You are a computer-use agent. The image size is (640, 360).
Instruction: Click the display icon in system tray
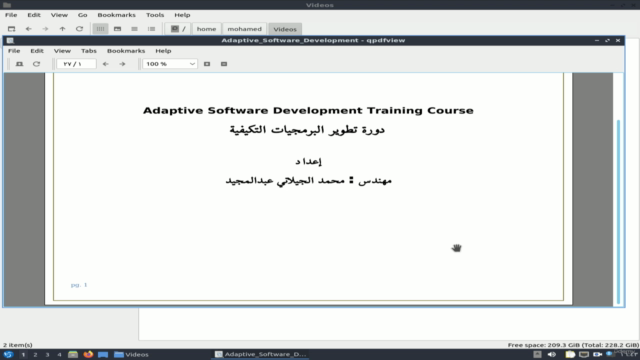click(x=584, y=354)
